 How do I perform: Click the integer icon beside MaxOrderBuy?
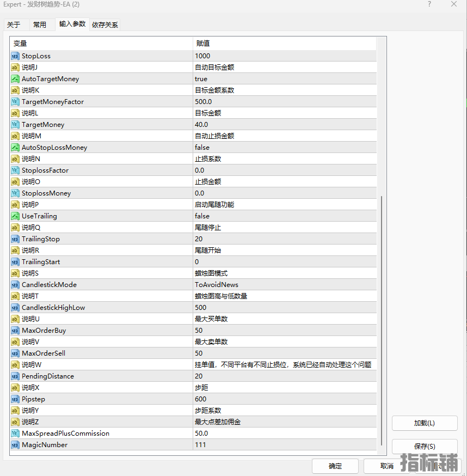tap(15, 331)
